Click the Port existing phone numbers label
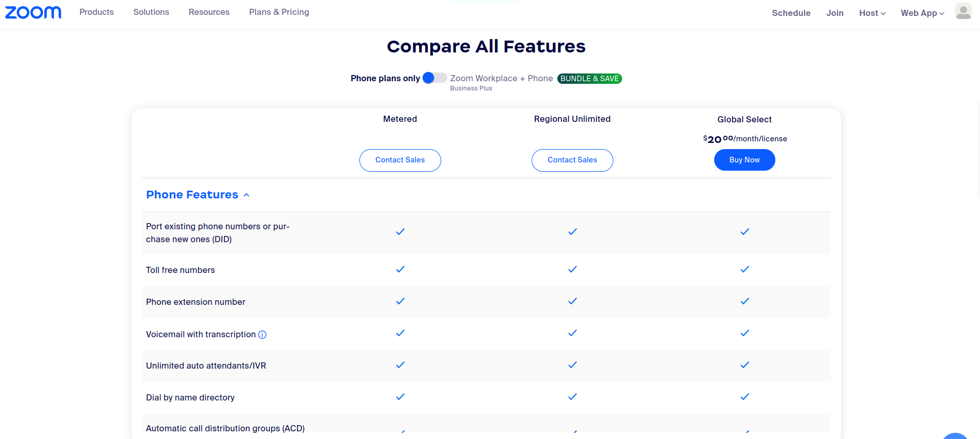Image resolution: width=980 pixels, height=439 pixels. [x=218, y=233]
